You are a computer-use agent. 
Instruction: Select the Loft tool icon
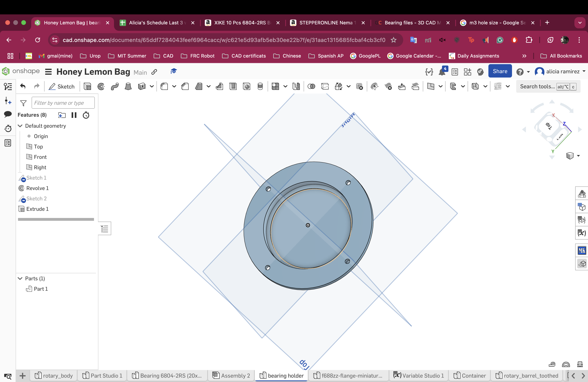pyautogui.click(x=128, y=87)
